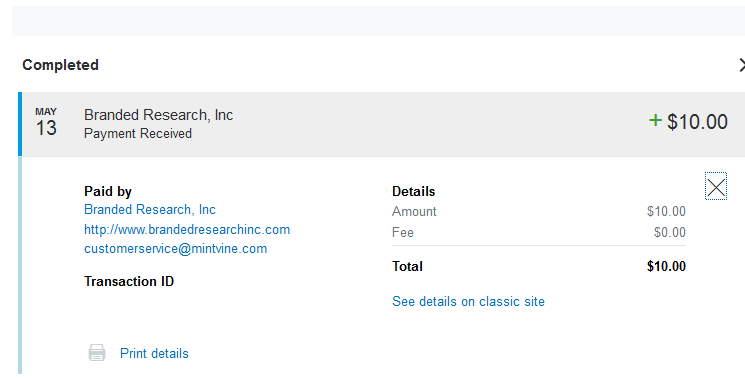This screenshot has height=378, width=745.
Task: Click the green plus sign icon
Action: pos(655,120)
